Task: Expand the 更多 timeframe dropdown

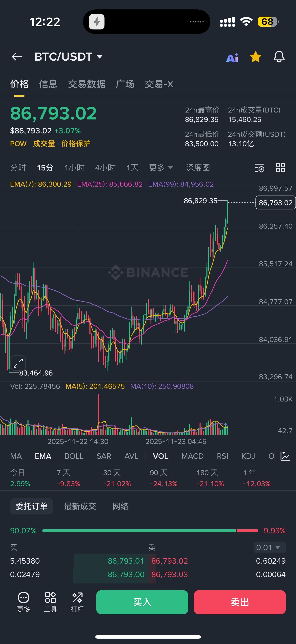Action: 161,168
